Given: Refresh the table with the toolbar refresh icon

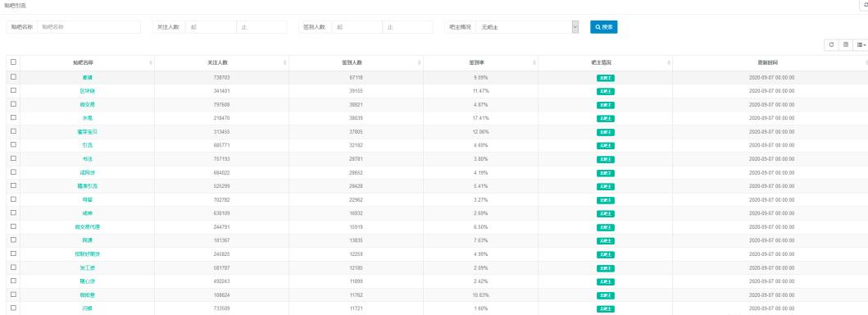Looking at the screenshot, I should point(831,45).
